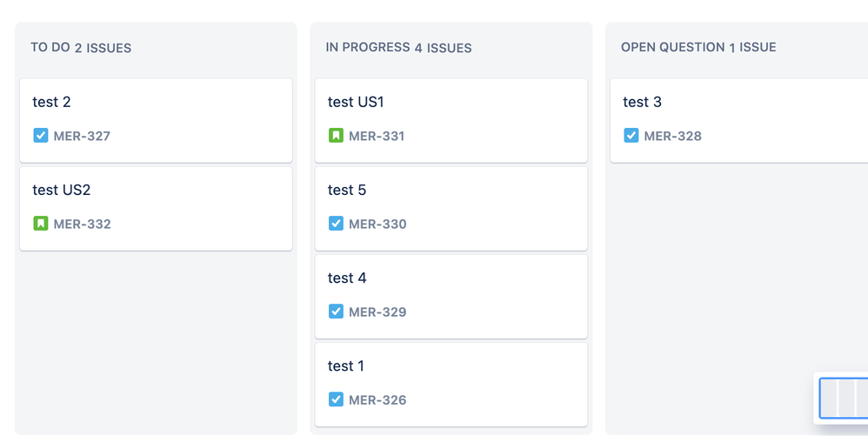Click the story icon on MER-331
The image size is (868, 436).
336,136
